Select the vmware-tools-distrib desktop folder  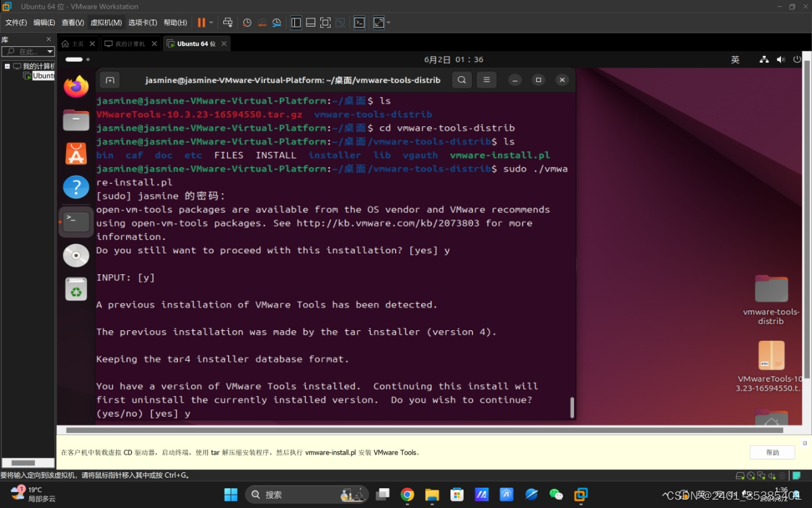(771, 300)
